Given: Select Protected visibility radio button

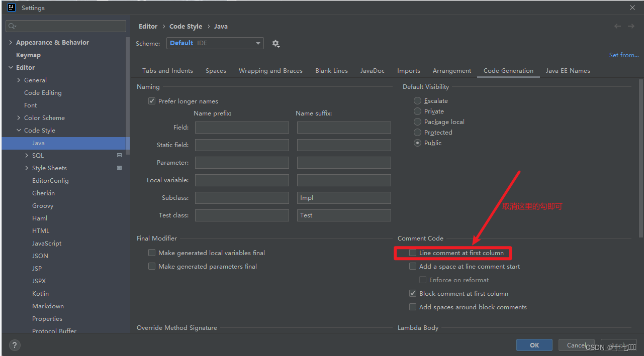Looking at the screenshot, I should coord(417,132).
